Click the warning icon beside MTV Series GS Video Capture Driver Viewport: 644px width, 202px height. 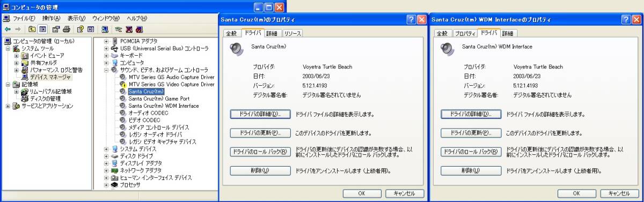click(123, 84)
